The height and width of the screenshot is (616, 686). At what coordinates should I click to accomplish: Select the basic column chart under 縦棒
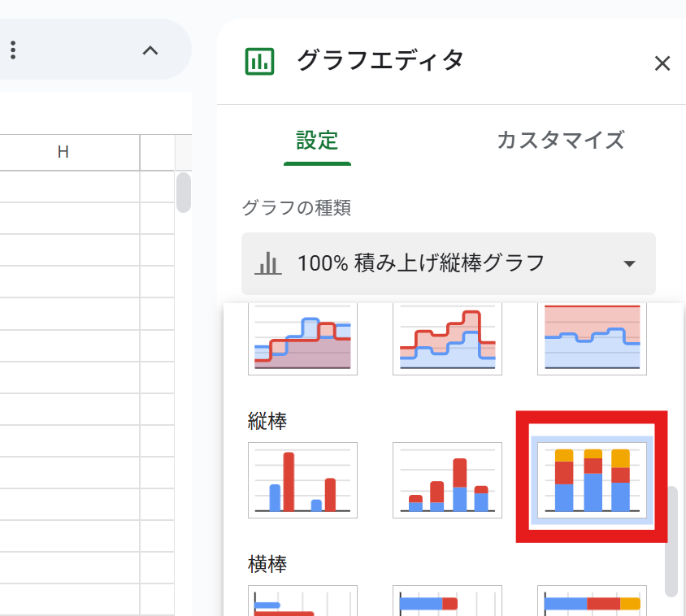[302, 479]
